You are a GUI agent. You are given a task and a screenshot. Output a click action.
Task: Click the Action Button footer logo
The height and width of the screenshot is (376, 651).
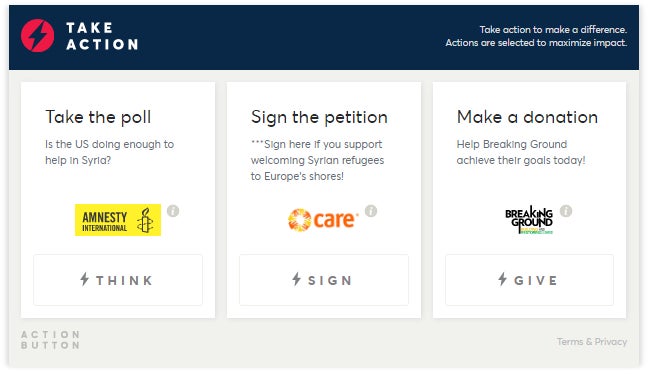click(50, 340)
